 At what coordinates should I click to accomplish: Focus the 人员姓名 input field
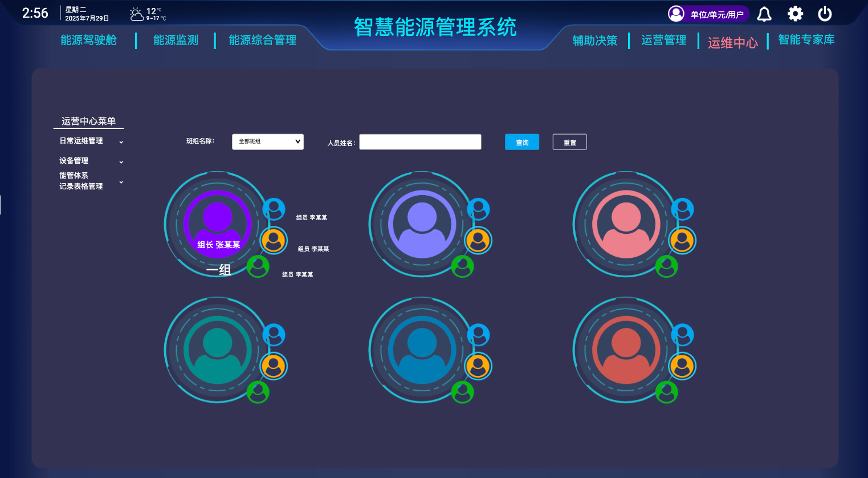point(420,141)
